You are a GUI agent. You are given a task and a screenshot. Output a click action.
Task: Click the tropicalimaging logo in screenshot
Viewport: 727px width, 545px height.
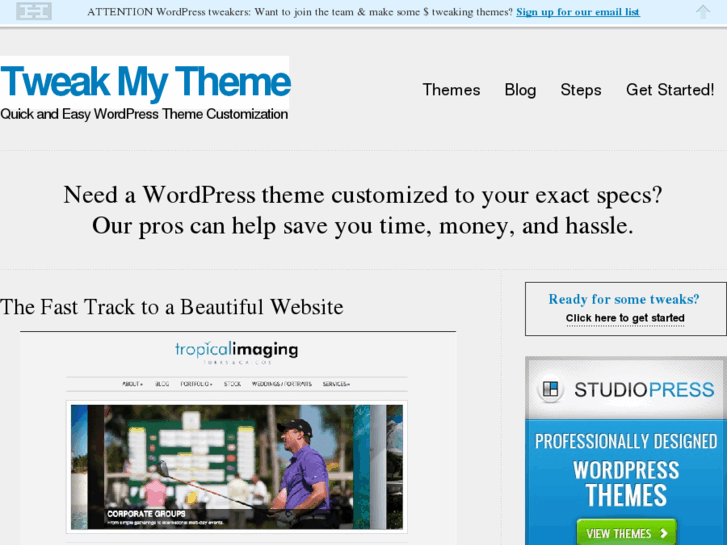[x=236, y=352]
